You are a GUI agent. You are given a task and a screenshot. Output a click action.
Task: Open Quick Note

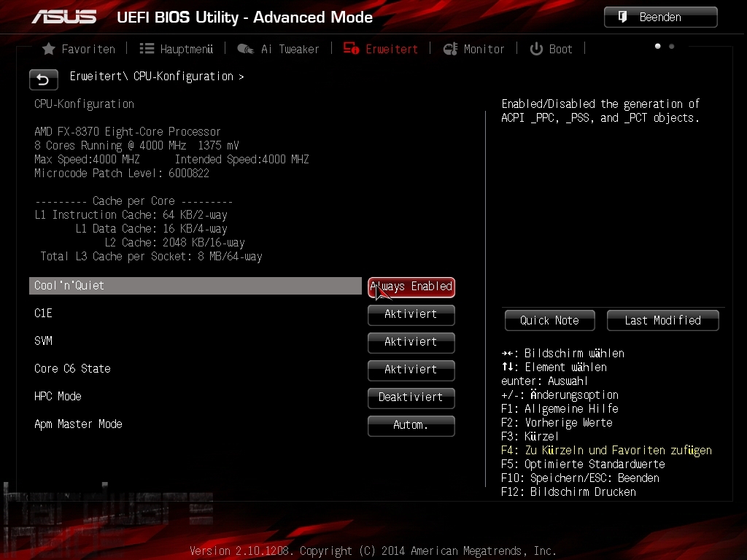click(550, 321)
